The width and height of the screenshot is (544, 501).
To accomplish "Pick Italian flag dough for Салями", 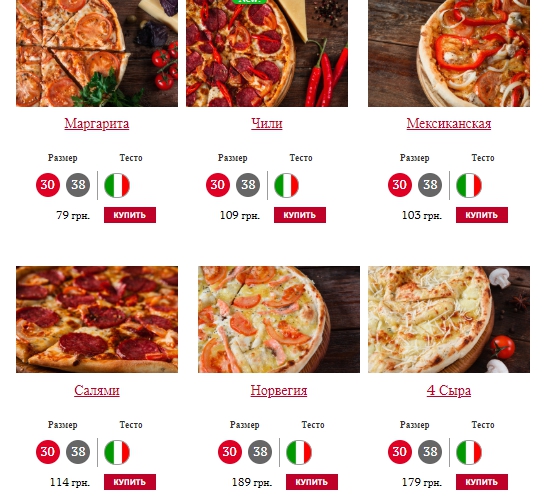I will pos(117,452).
